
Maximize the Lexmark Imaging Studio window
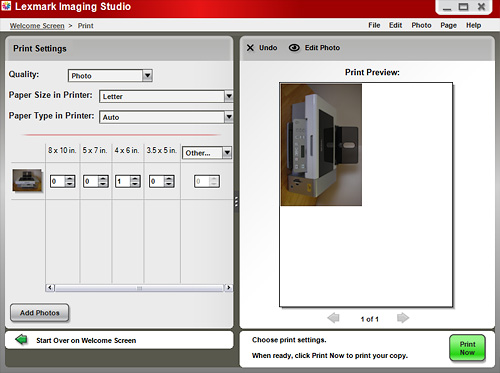[x=463, y=7]
